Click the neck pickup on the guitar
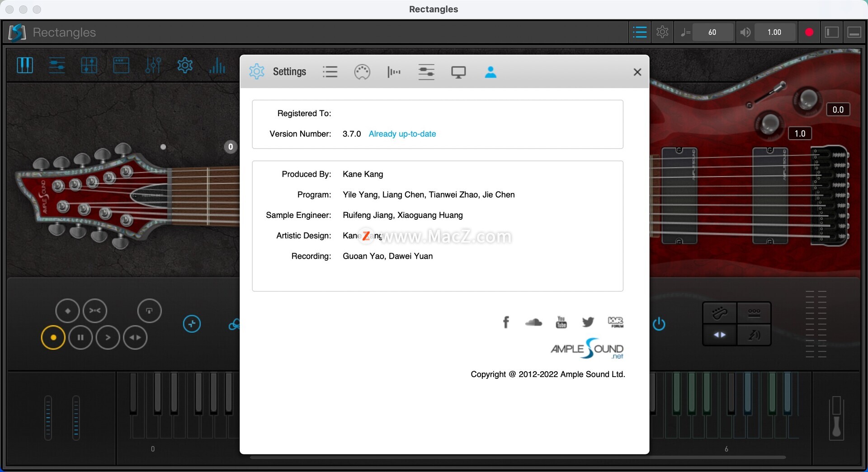 [679, 196]
